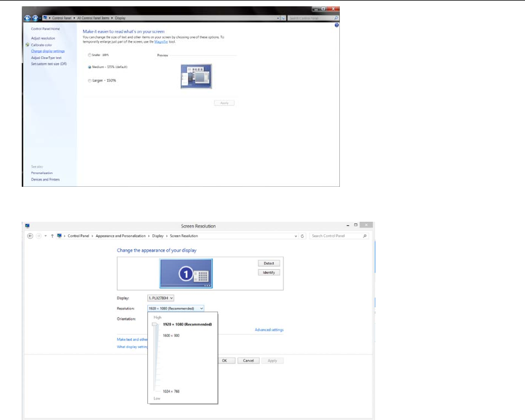Click computer icon in Screen Resolution breadcrumb
Viewport: 525px width, 420px height.
(x=59, y=235)
